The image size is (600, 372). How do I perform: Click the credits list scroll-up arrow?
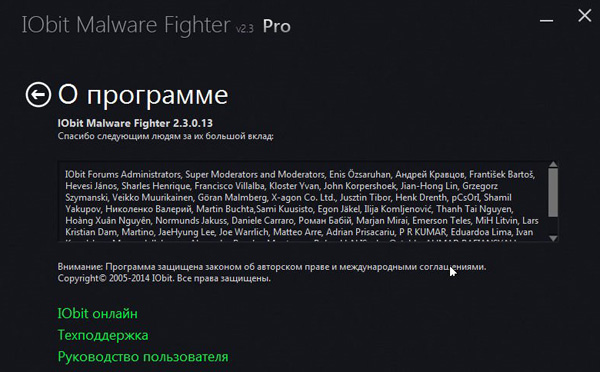553,165
